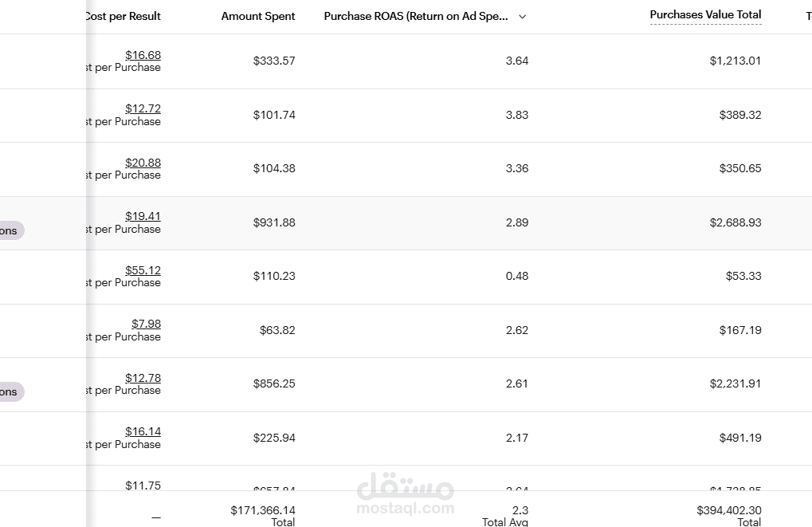Open the $55.12 cost per purchase link

(x=143, y=270)
